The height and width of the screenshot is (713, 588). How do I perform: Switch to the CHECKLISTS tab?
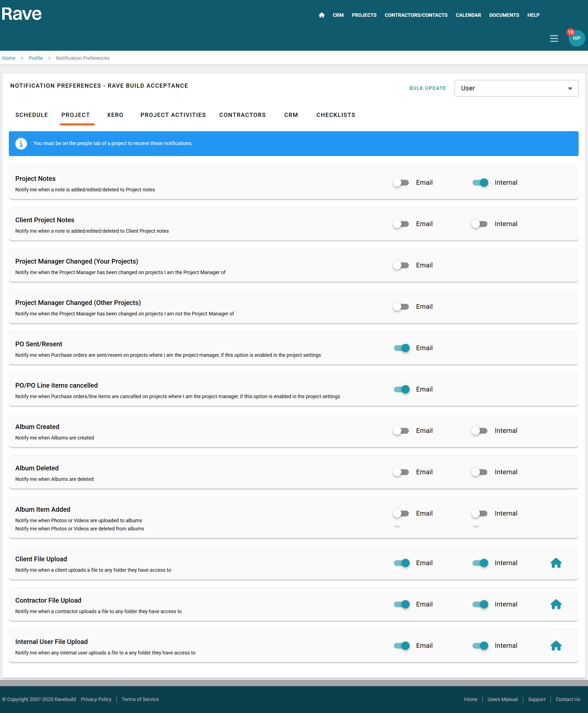pyautogui.click(x=336, y=115)
